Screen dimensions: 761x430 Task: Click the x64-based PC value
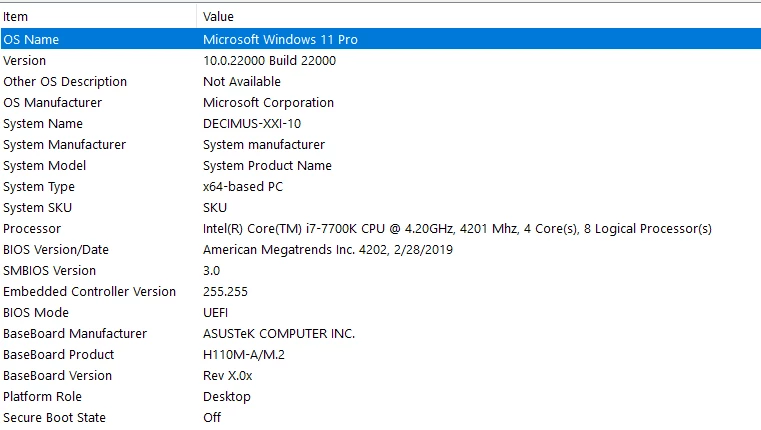pos(243,187)
